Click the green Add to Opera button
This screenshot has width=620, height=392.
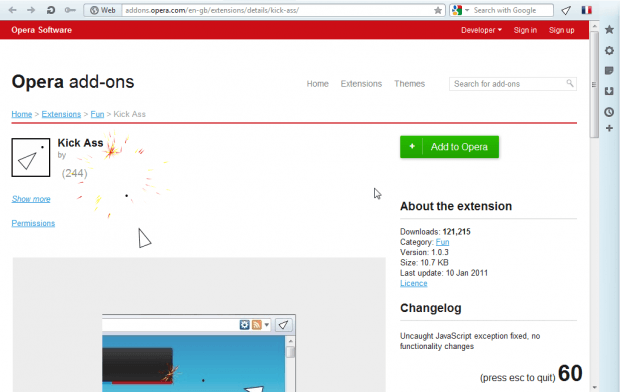[x=449, y=147]
